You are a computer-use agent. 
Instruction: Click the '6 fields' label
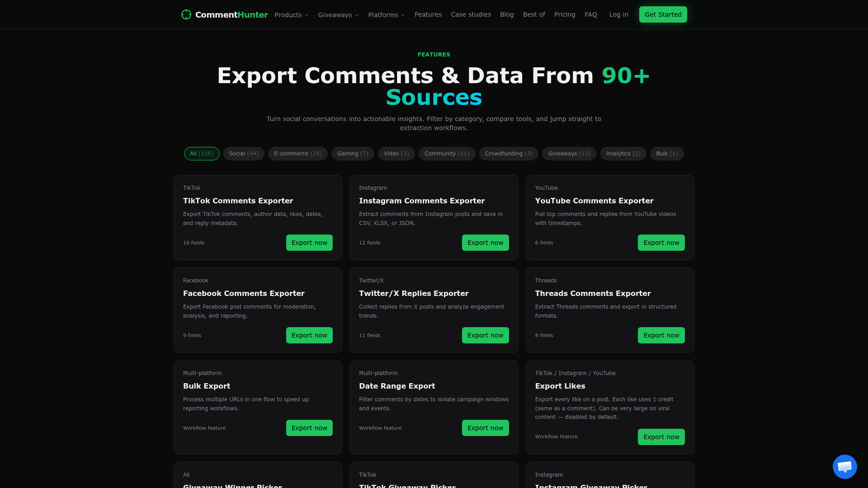point(544,243)
